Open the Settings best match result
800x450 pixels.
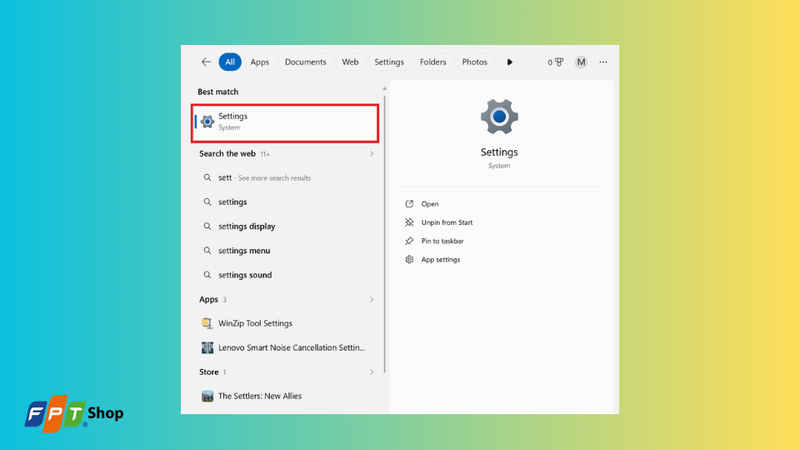point(285,123)
